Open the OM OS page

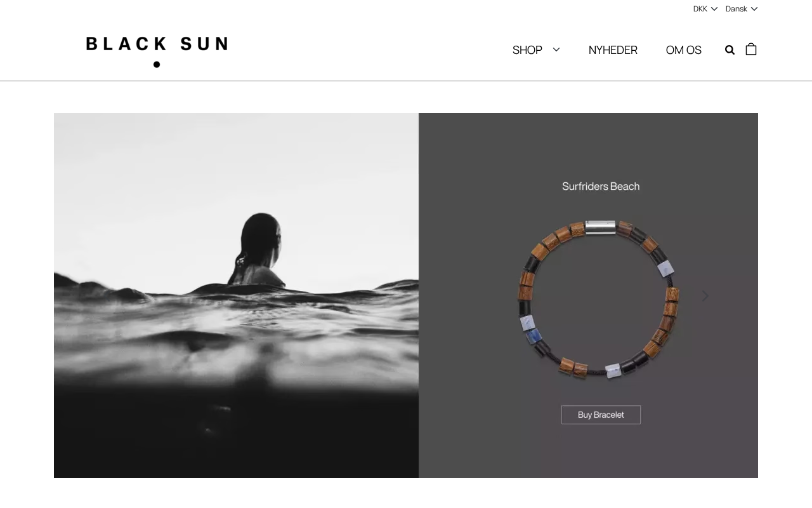(x=683, y=50)
